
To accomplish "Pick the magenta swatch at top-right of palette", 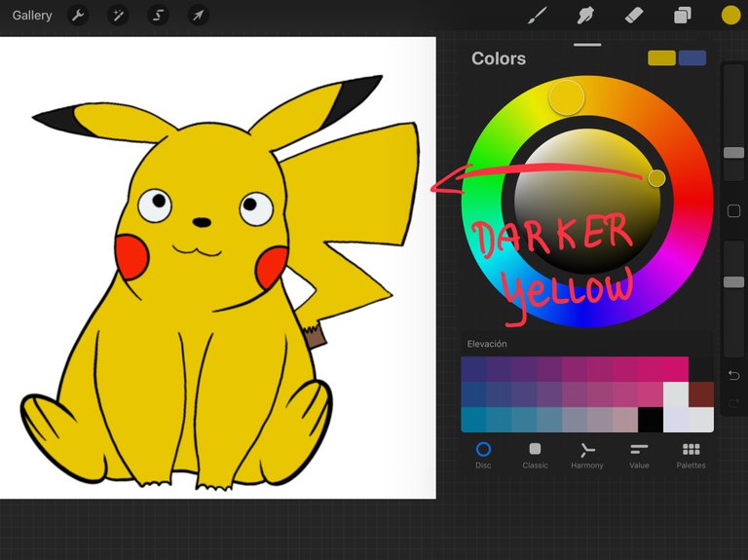I will (x=676, y=369).
